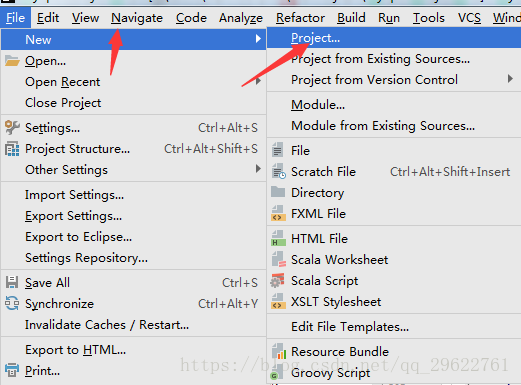This screenshot has width=521, height=385.
Task: Open the Navigate menu
Action: pos(137,18)
